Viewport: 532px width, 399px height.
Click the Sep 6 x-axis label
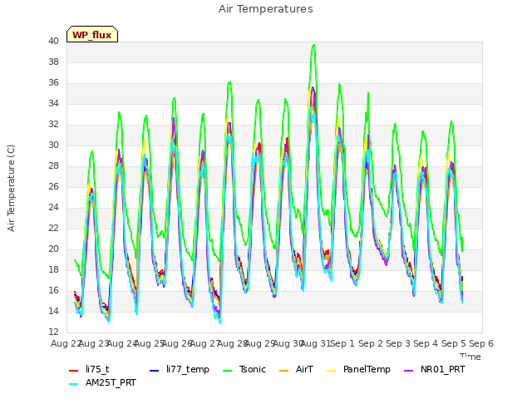tap(481, 343)
